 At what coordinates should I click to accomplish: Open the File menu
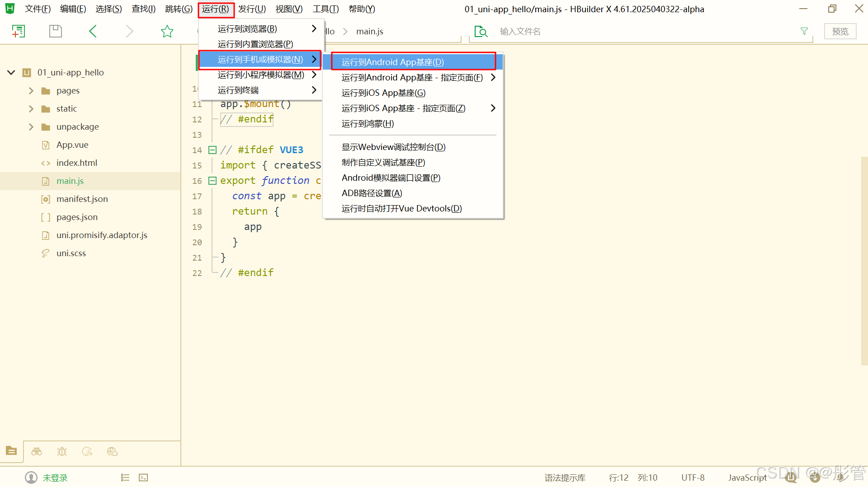38,9
